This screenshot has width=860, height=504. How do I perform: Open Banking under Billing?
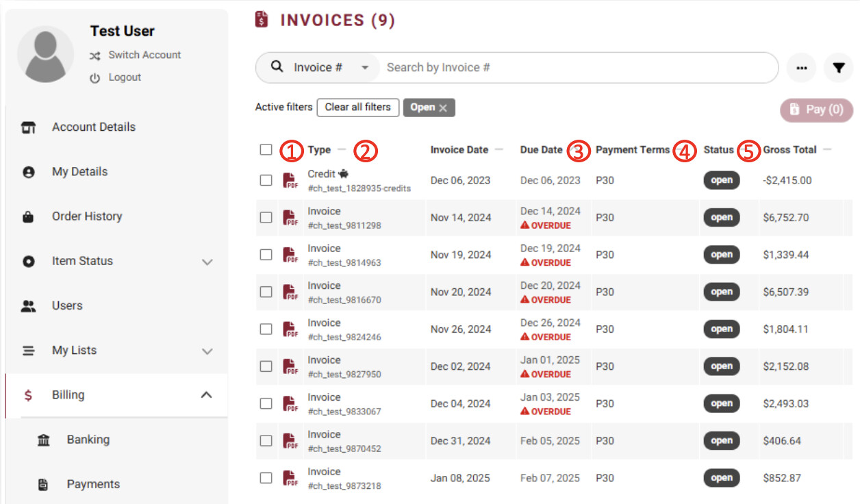(88, 440)
